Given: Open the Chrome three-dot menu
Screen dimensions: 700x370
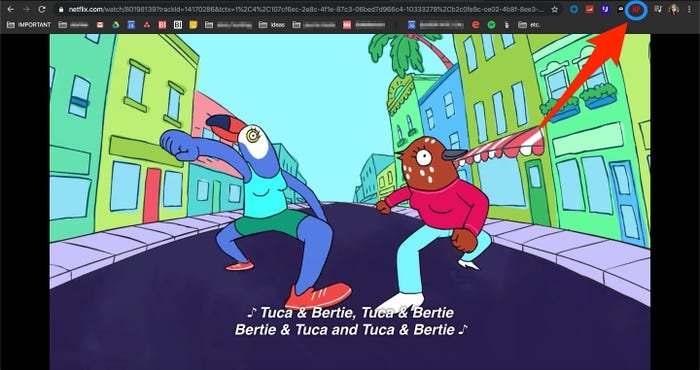Looking at the screenshot, I should [x=690, y=9].
